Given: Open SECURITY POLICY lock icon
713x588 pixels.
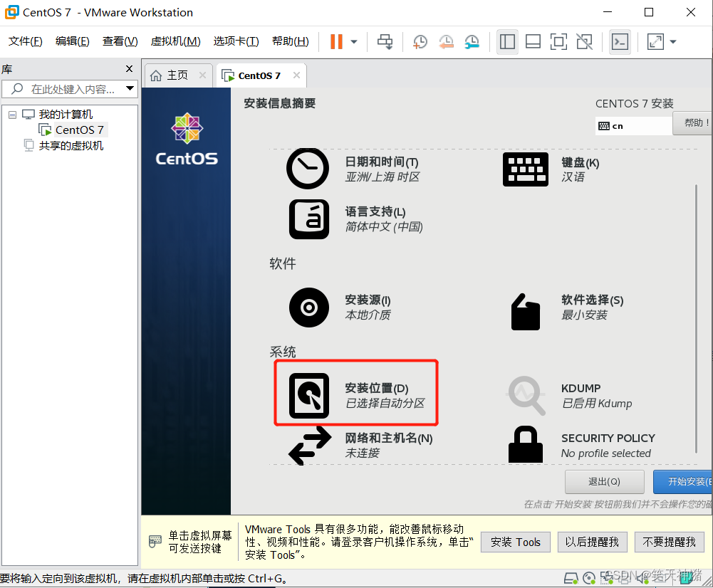Looking at the screenshot, I should click(525, 444).
